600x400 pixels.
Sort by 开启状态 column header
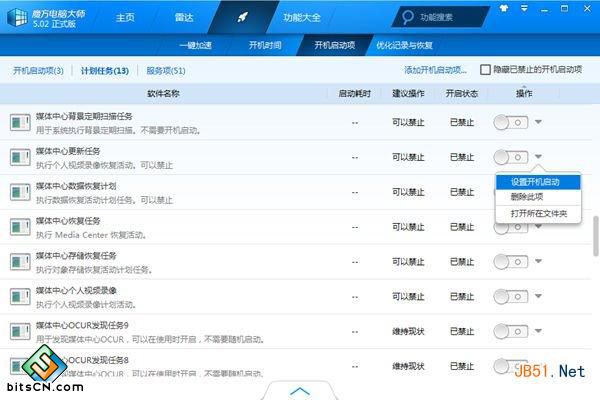point(462,93)
